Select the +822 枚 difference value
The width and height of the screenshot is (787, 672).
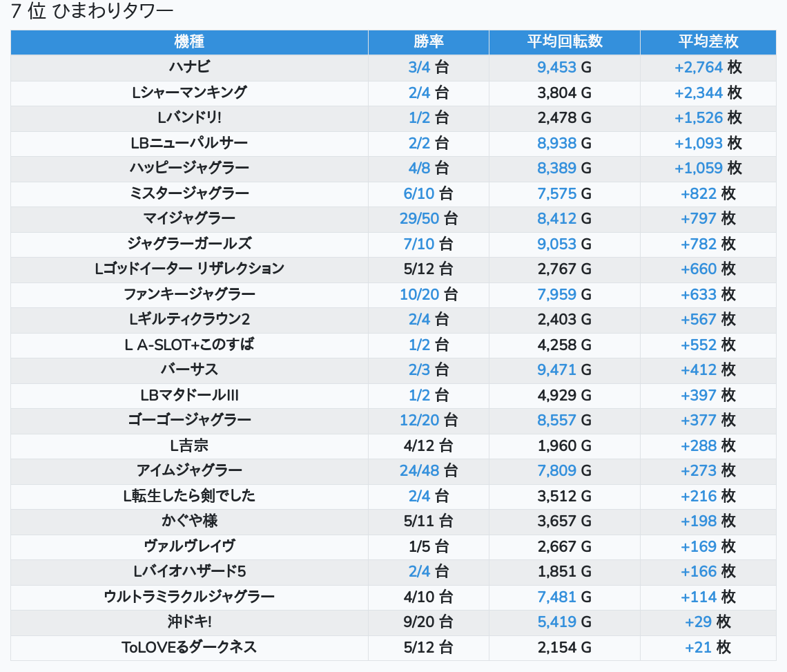[708, 193]
